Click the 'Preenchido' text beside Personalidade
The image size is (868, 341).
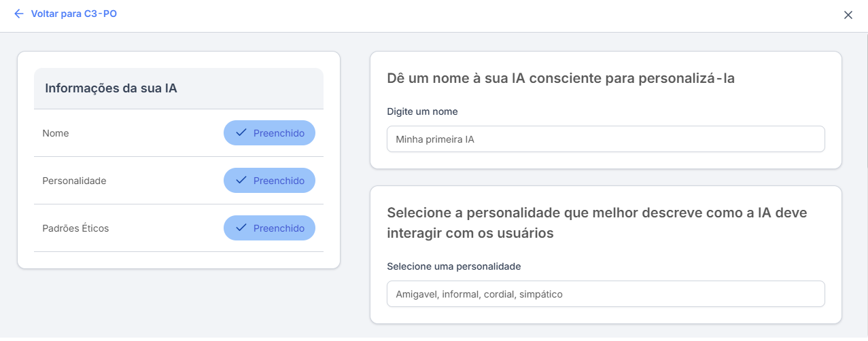pos(279,181)
